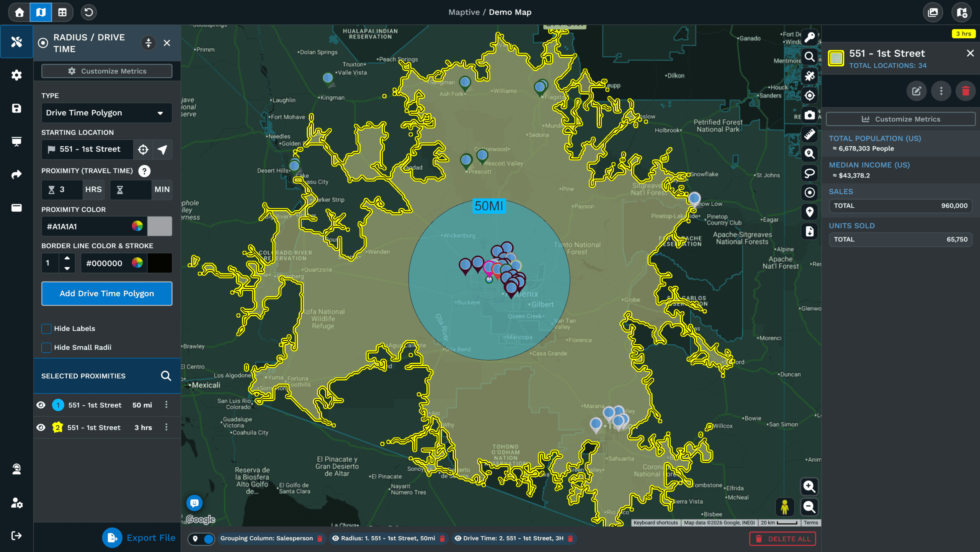Click Customize Metrics in right panel
This screenshot has width=980, height=552.
coord(900,119)
